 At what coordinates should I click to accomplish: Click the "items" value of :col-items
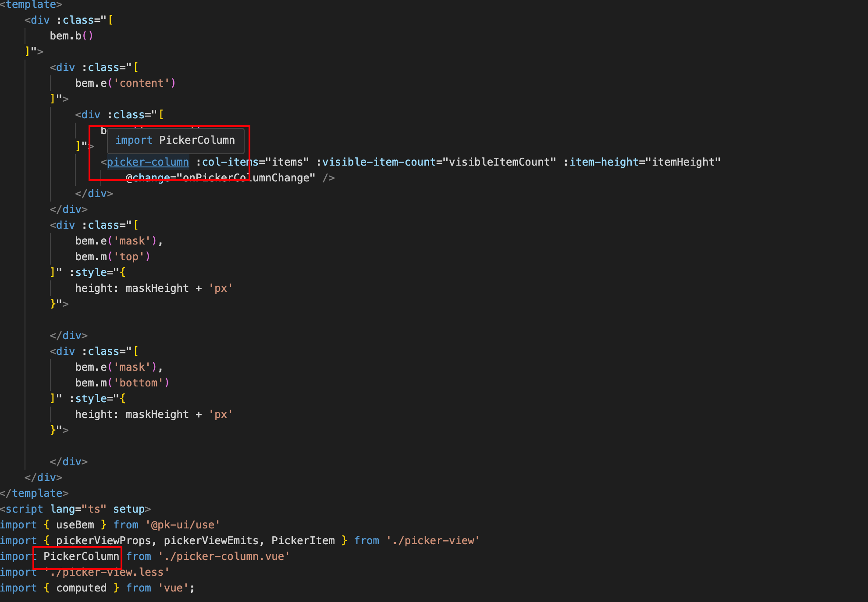tap(287, 162)
